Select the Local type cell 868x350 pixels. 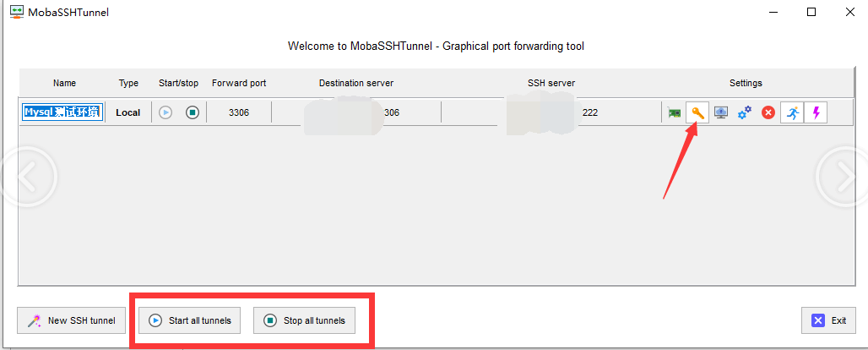coord(127,112)
